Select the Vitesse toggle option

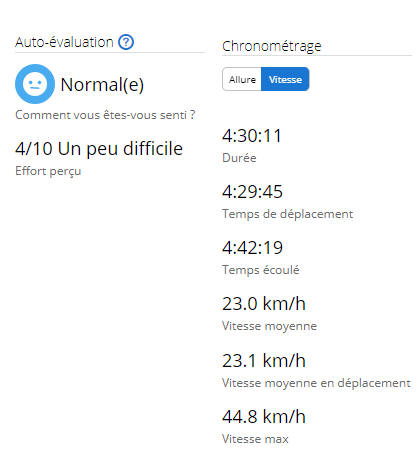[285, 79]
